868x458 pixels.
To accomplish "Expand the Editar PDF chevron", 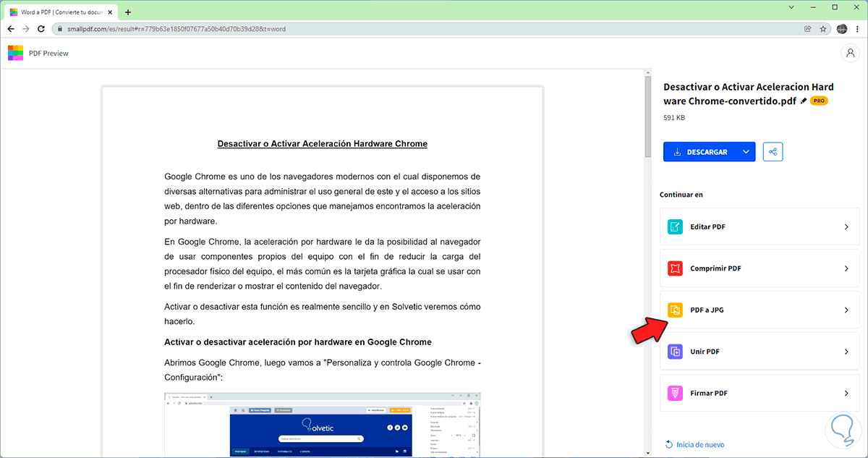I will (846, 226).
